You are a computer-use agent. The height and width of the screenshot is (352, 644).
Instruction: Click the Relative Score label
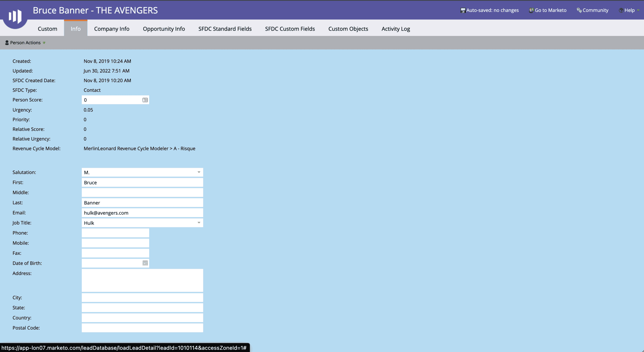(x=28, y=129)
